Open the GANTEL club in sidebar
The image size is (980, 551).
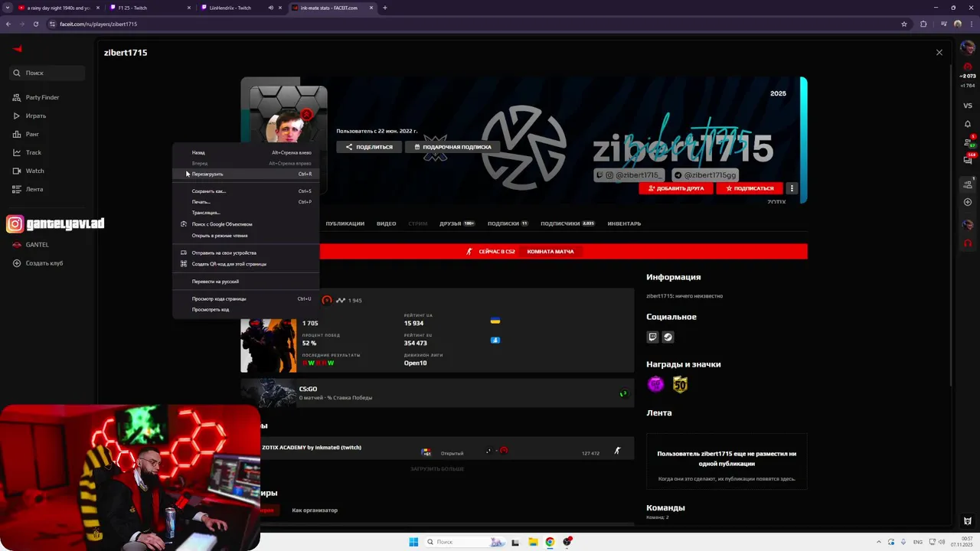pyautogui.click(x=31, y=245)
